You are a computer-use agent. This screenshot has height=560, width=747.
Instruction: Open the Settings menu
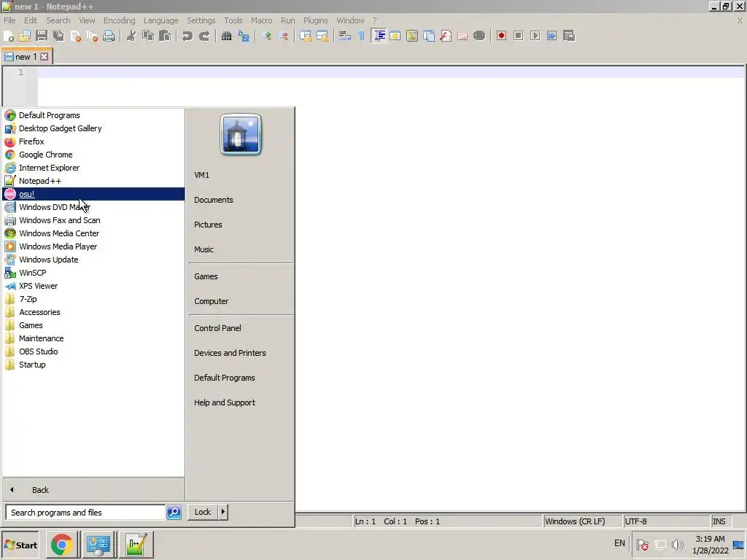201,20
